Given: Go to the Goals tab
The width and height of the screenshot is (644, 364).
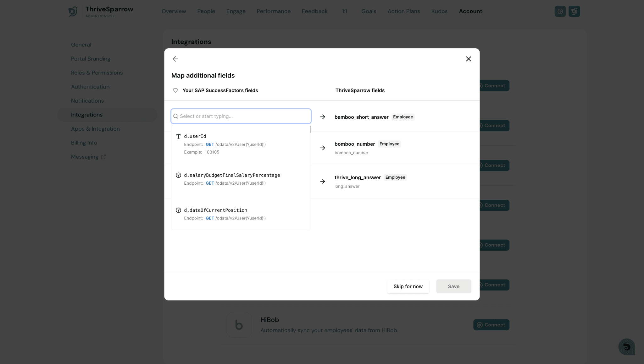Looking at the screenshot, I should 369,11.
